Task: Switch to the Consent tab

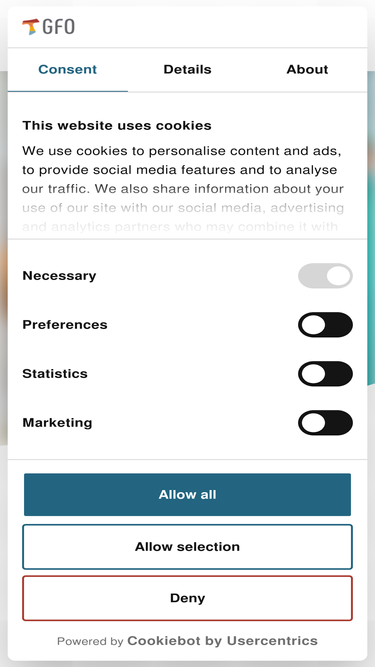Action: click(68, 70)
